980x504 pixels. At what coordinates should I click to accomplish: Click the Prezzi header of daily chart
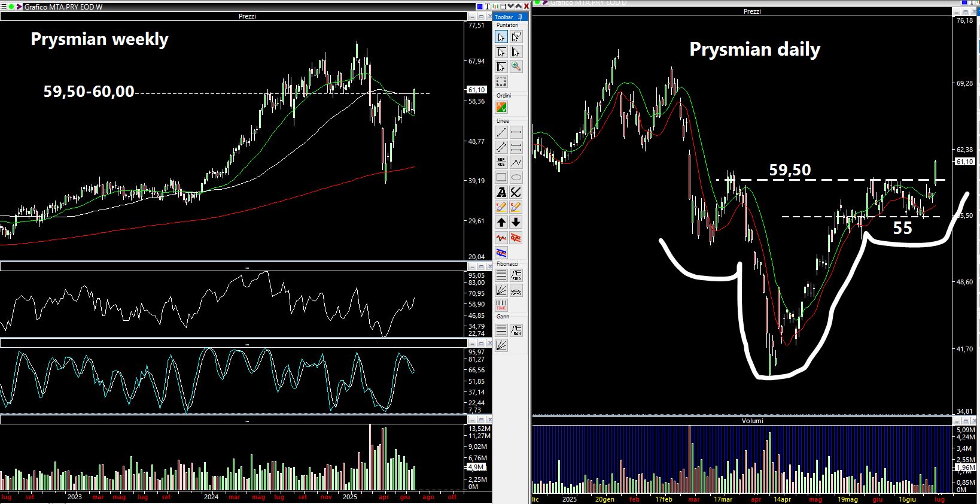pos(752,11)
